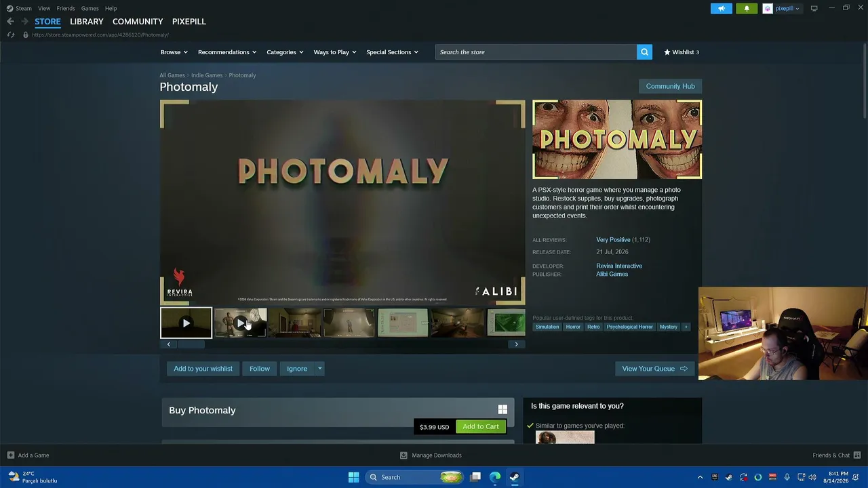Open the PIXEPILL profile tab
Image resolution: width=868 pixels, height=488 pixels.
coord(189,22)
